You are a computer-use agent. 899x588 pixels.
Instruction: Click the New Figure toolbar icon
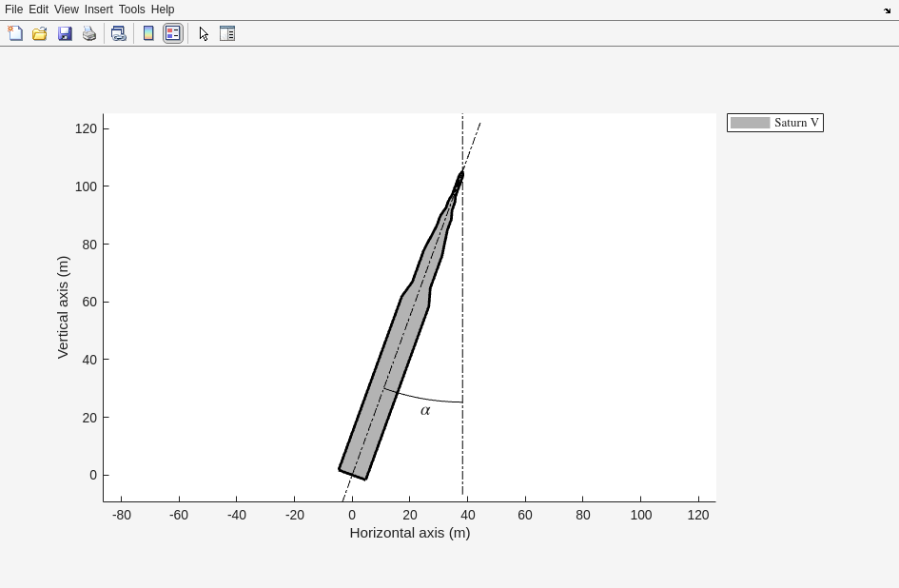coord(15,33)
